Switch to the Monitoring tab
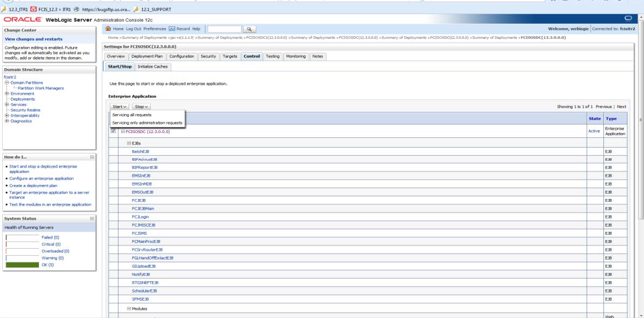 click(296, 56)
